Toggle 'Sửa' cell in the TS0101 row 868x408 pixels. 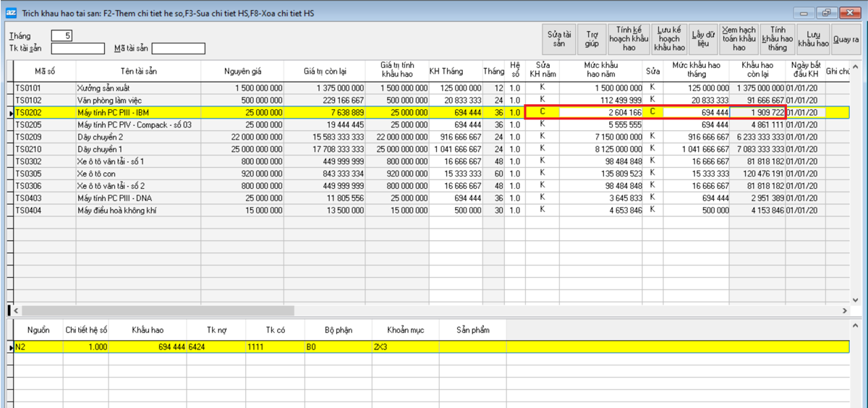pos(652,88)
